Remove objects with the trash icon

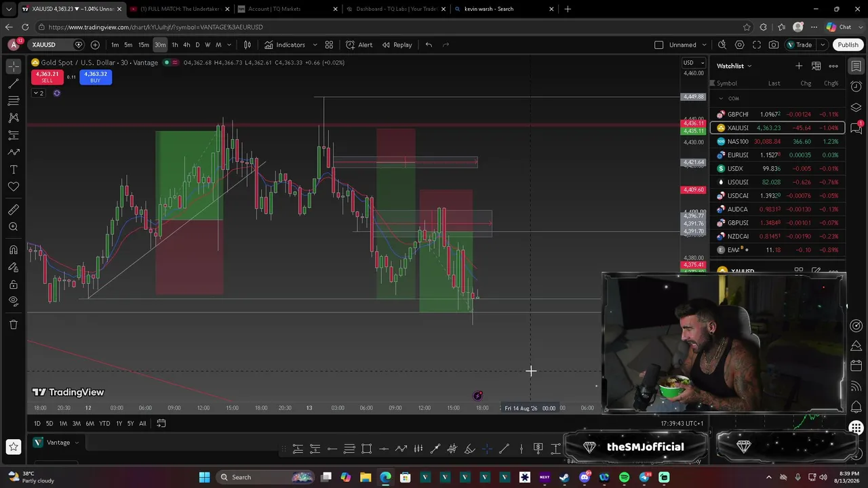coord(14,325)
